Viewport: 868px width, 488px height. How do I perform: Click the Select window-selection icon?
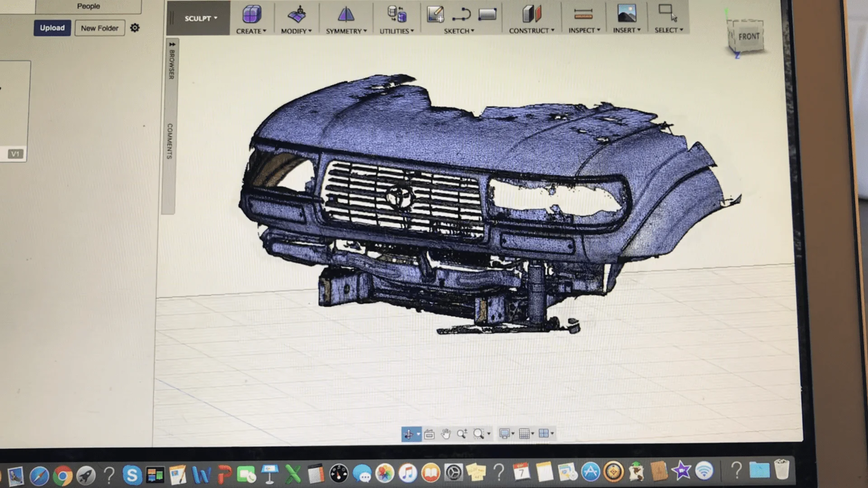(668, 13)
